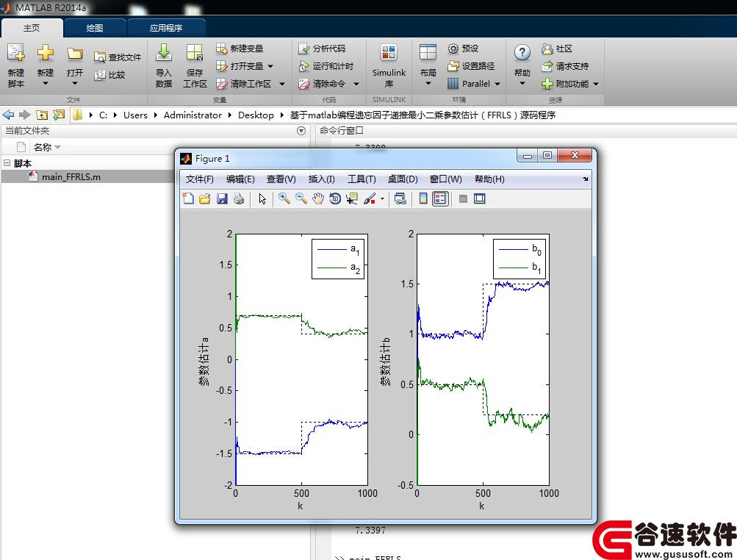Click the Link Plot icon
Image resolution: width=737 pixels, height=560 pixels.
[x=400, y=198]
